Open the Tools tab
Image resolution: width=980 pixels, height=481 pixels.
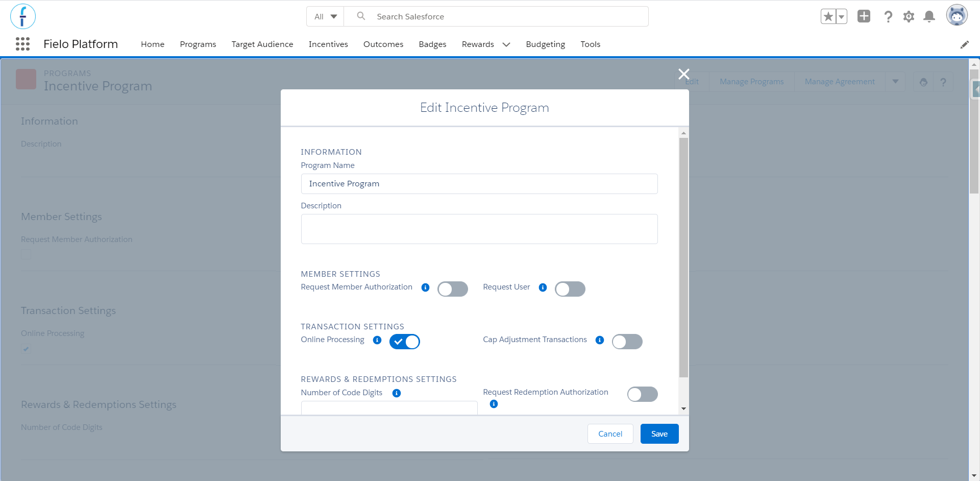[591, 44]
